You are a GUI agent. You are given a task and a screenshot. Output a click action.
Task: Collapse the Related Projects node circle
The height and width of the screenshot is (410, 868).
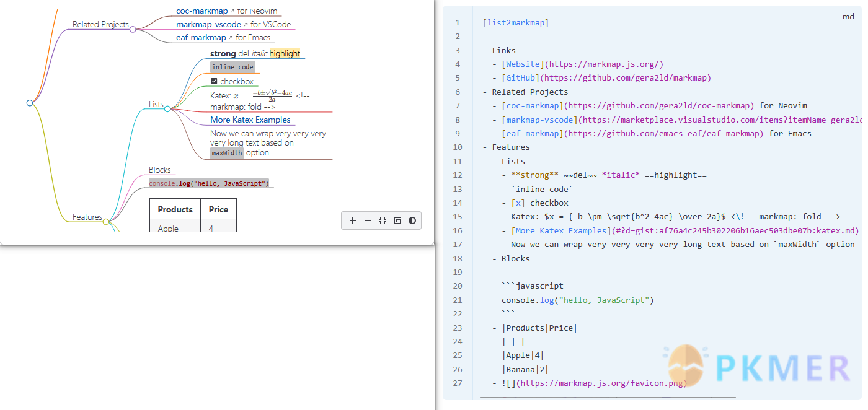click(x=133, y=29)
